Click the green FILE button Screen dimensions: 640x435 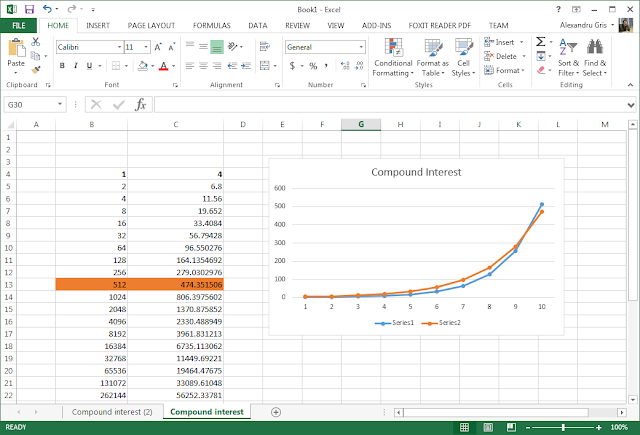coord(19,24)
